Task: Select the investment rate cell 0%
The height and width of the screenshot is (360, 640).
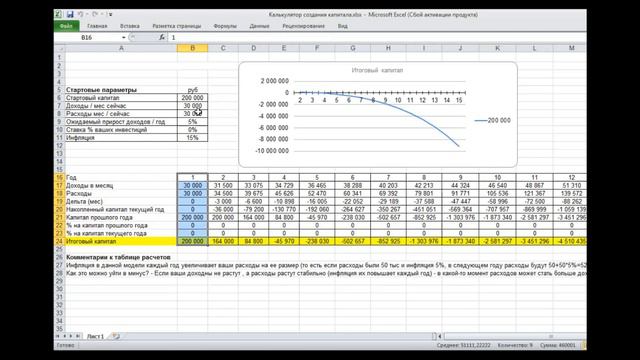Action: coord(192,130)
